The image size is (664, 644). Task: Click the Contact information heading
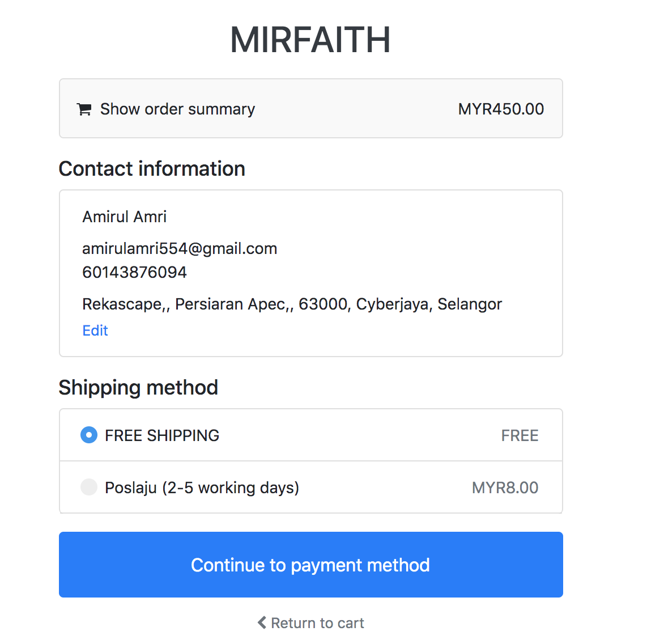(x=152, y=168)
